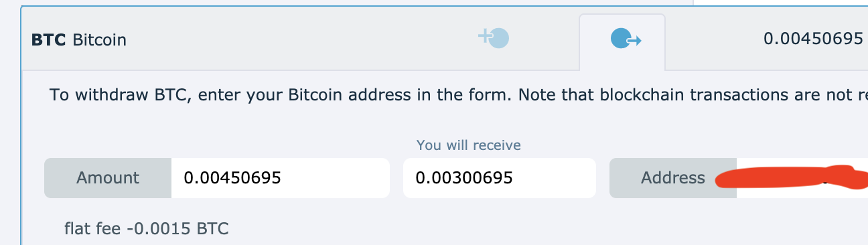Click the red redaction mark over the address
868x245 pixels.
click(792, 177)
